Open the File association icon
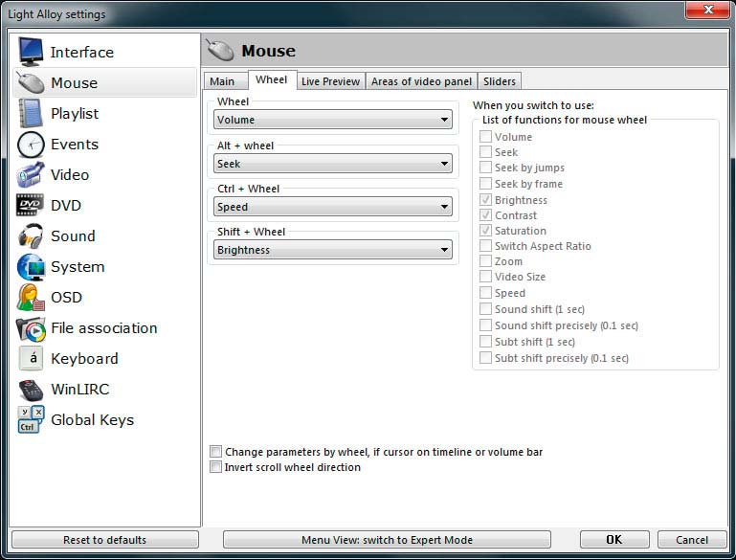Viewport: 736px width, 560px height. click(x=31, y=328)
